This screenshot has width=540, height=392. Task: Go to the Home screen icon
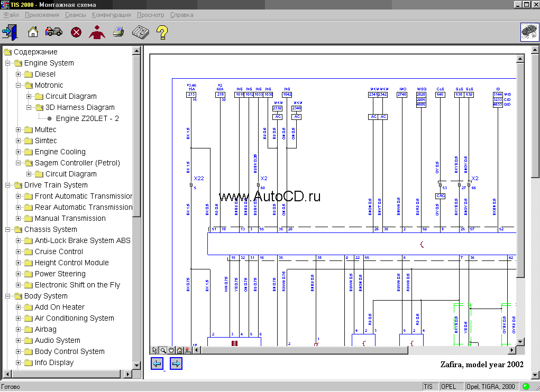click(x=33, y=32)
